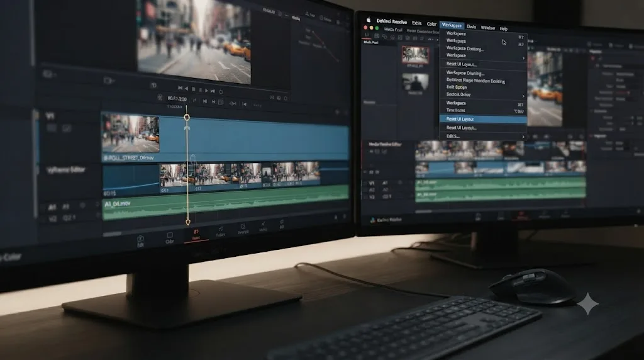
Task: Open the Color menu in the menu bar
Action: (431, 24)
